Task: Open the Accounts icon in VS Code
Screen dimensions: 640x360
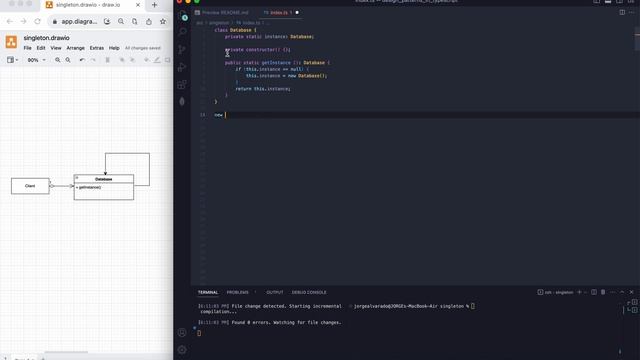Action: coord(182,333)
